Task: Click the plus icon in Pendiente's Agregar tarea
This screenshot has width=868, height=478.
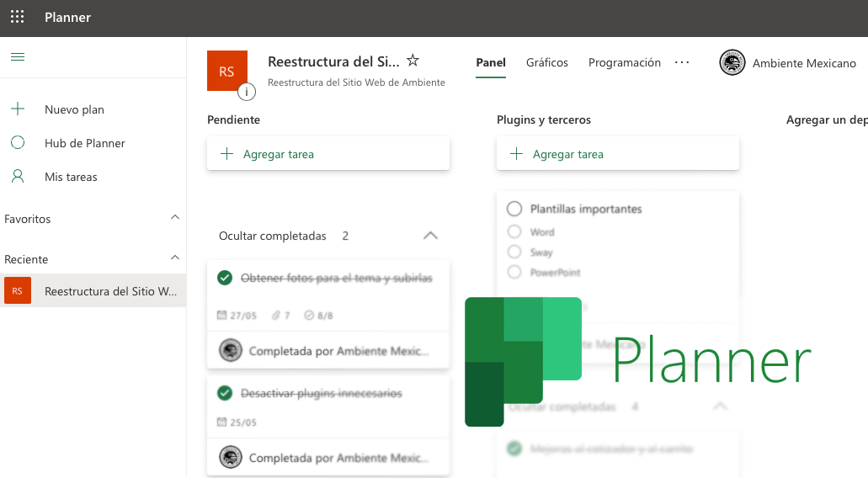Action: coord(227,154)
